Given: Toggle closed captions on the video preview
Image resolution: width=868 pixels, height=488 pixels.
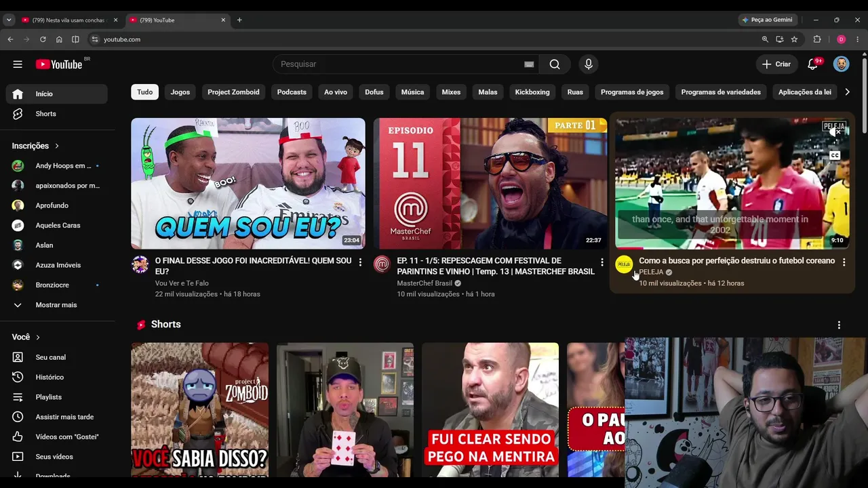Looking at the screenshot, I should tap(835, 156).
